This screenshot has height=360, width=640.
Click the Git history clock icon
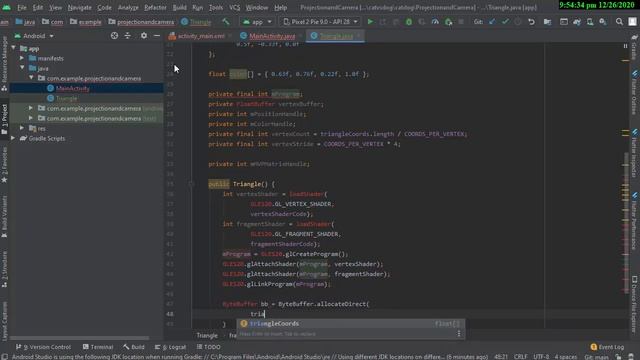tap(518, 22)
